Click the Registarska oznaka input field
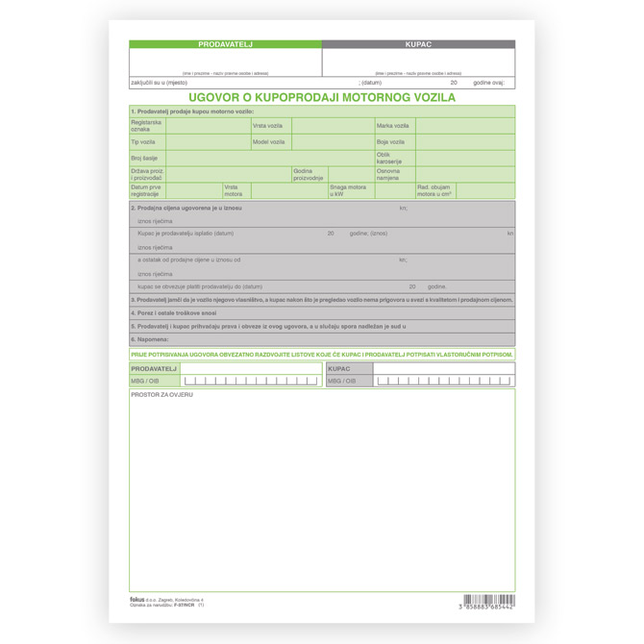Viewport: 644px width, 644px height. 208,126
